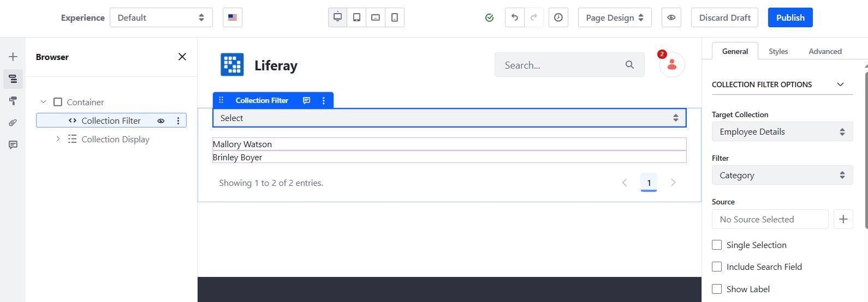Go to page 1 of entries

pyautogui.click(x=649, y=183)
